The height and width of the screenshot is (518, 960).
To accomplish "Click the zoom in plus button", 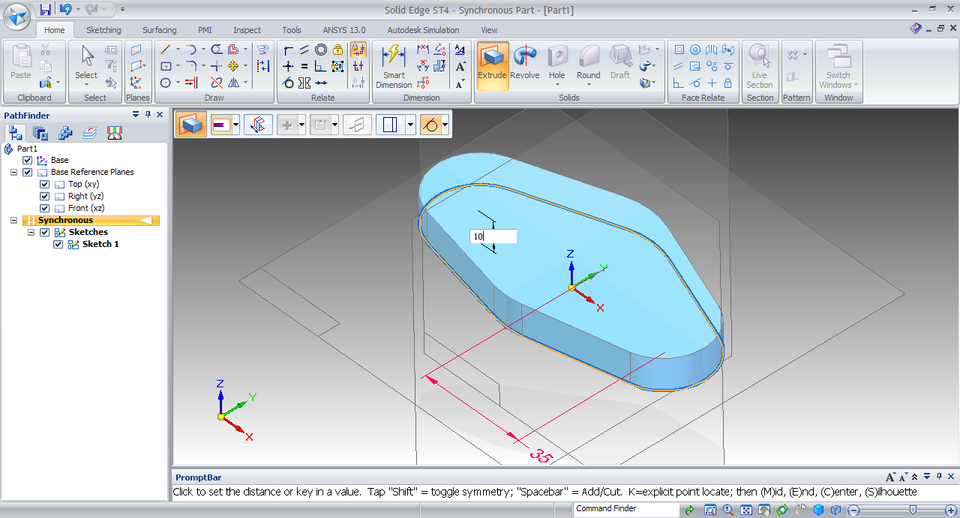I will click(x=951, y=509).
